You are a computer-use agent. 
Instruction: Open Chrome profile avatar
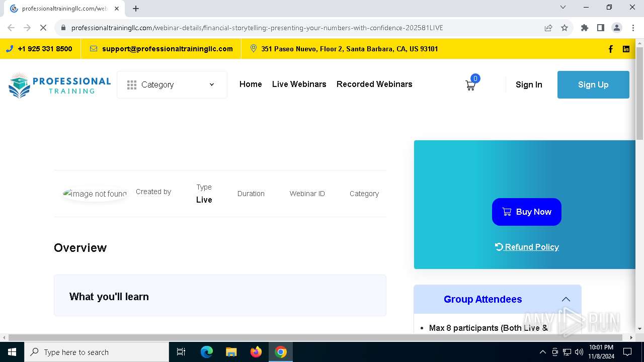(617, 28)
